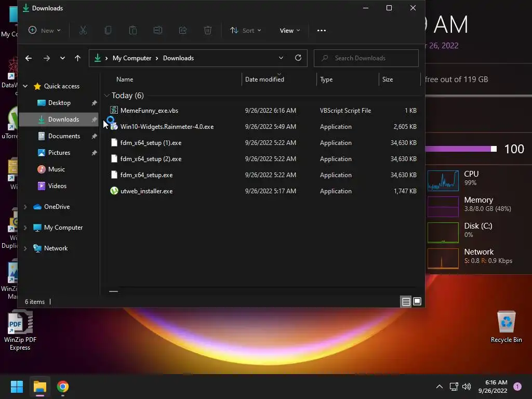
Task: Select the utweb_installer.exe file icon
Action: click(114, 191)
